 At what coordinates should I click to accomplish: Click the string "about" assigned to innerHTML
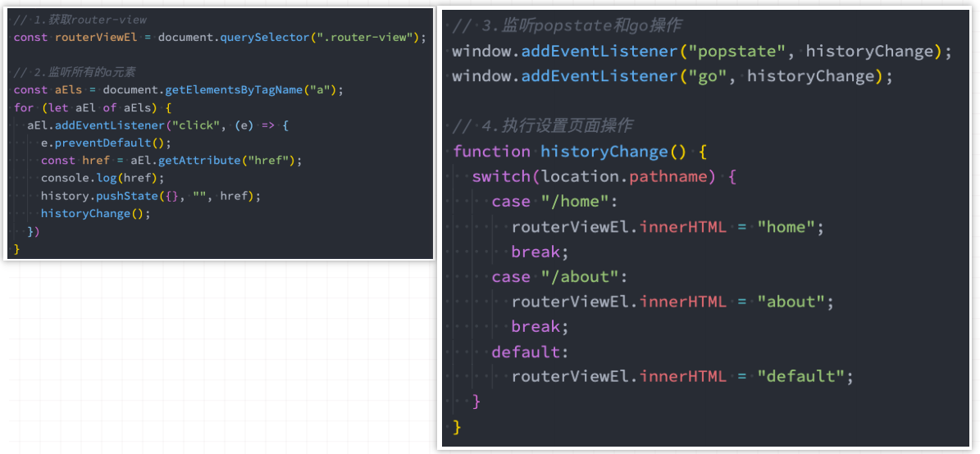(791, 302)
